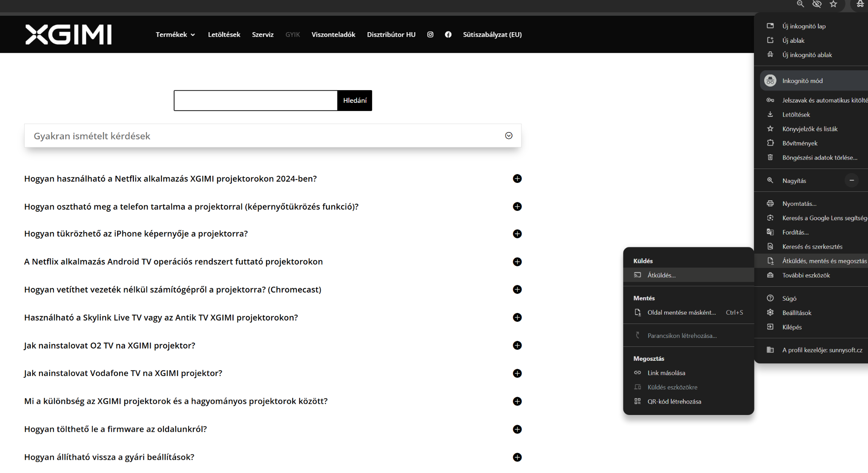Viewport: 868px width, 473px height.
Task: Click the link icon beside Link másolása
Action: click(x=637, y=373)
